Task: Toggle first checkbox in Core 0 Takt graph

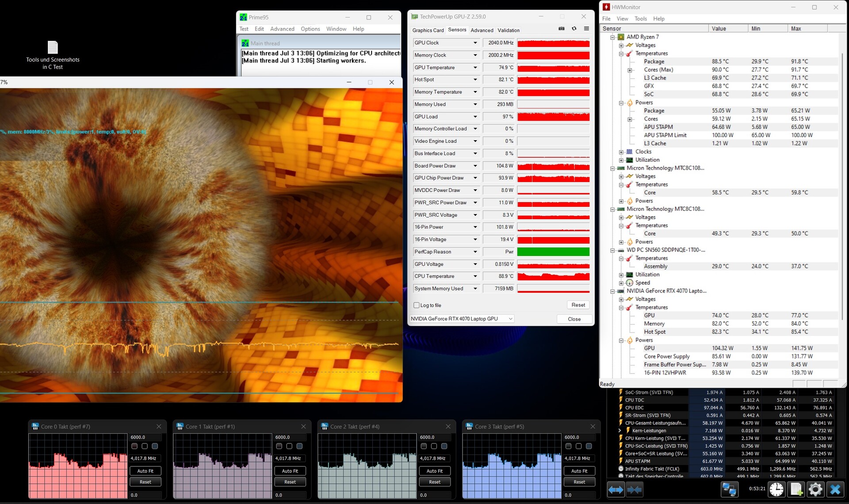Action: (x=134, y=446)
